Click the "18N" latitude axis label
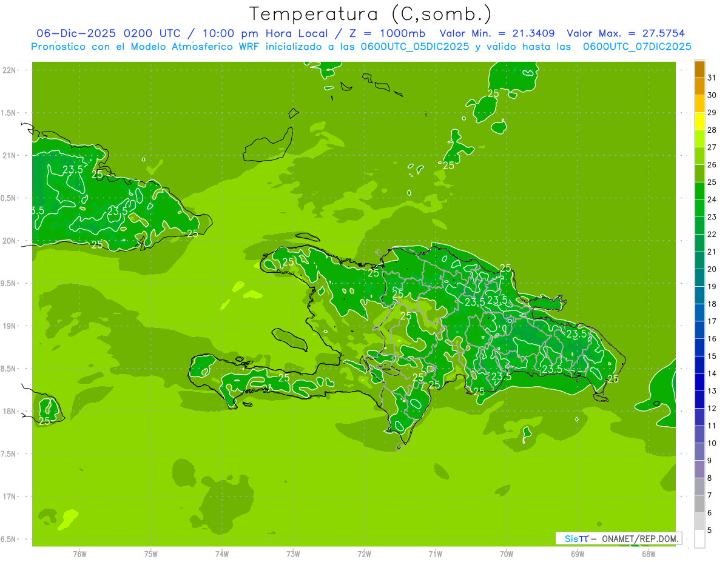Image resolution: width=728 pixels, height=562 pixels. click(10, 411)
